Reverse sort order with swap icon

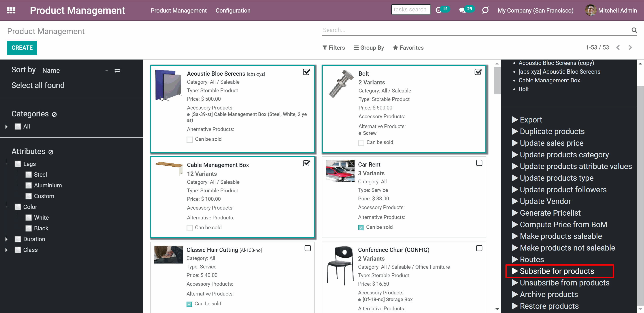[117, 71]
